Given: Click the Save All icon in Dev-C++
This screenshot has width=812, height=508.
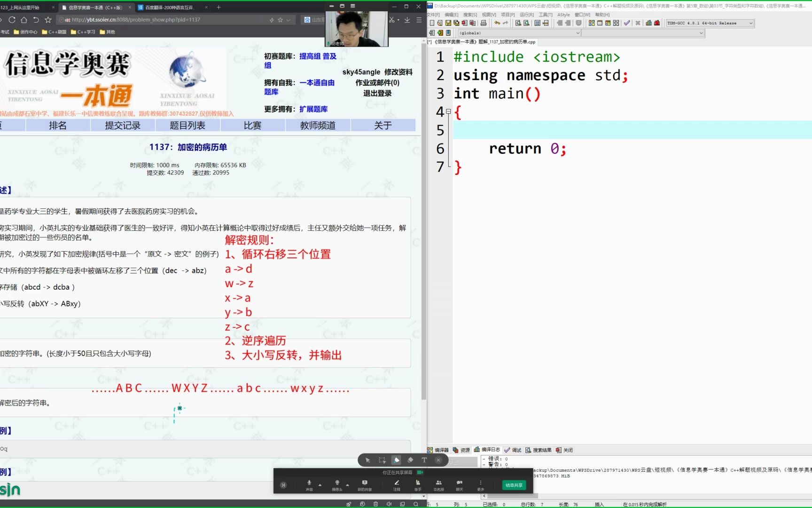Looking at the screenshot, I should coord(456,23).
